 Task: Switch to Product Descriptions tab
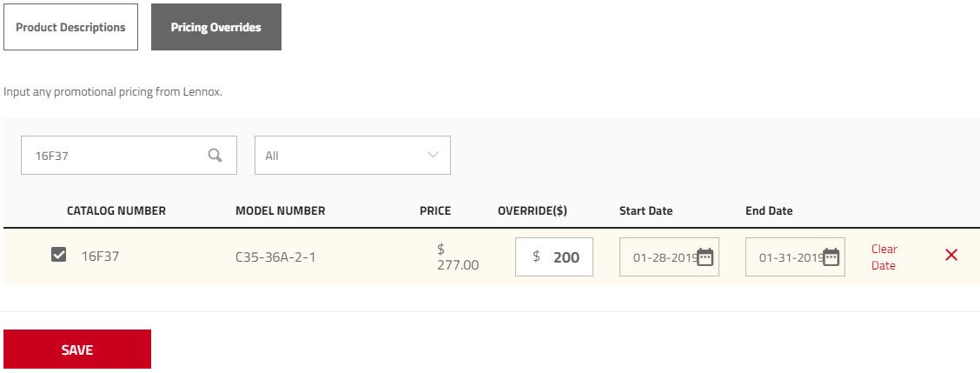[70, 27]
